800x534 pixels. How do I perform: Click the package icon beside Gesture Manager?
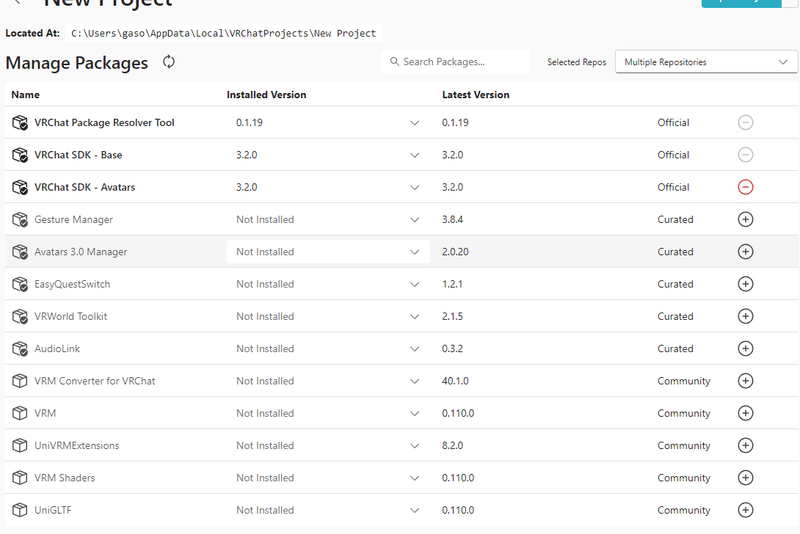[x=20, y=219]
